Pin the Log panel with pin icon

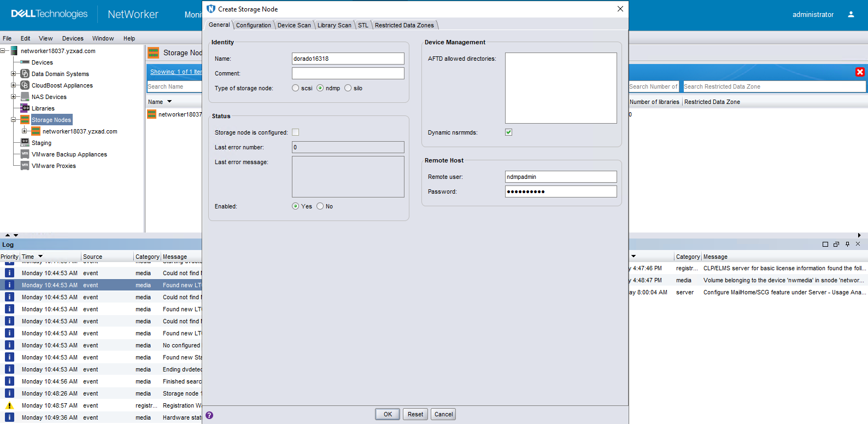[847, 245]
